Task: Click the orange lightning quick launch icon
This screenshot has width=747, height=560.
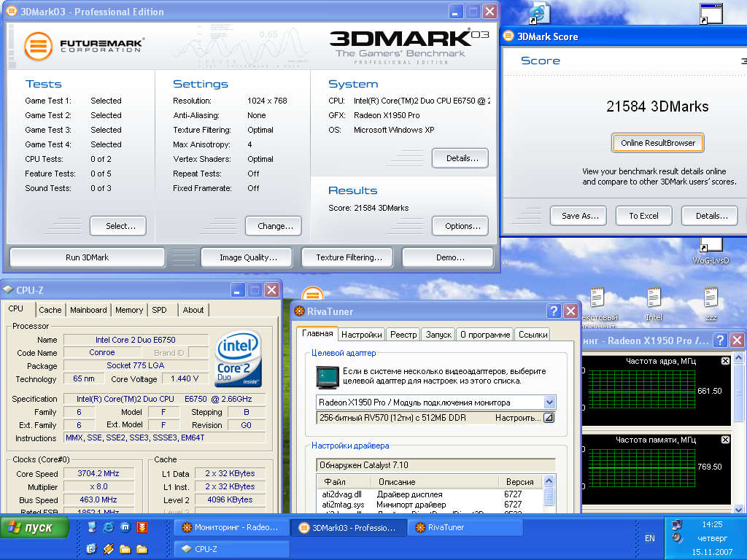Action: (109, 549)
